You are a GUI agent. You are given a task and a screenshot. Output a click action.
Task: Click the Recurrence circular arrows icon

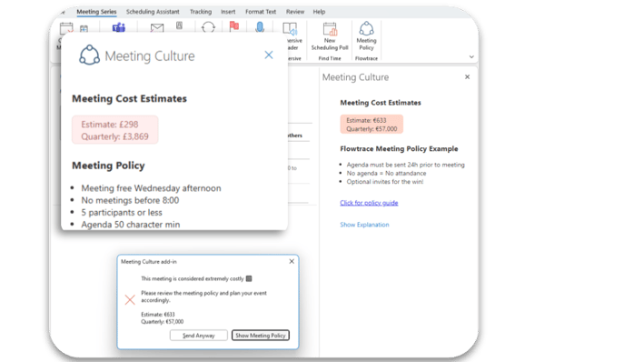208,27
